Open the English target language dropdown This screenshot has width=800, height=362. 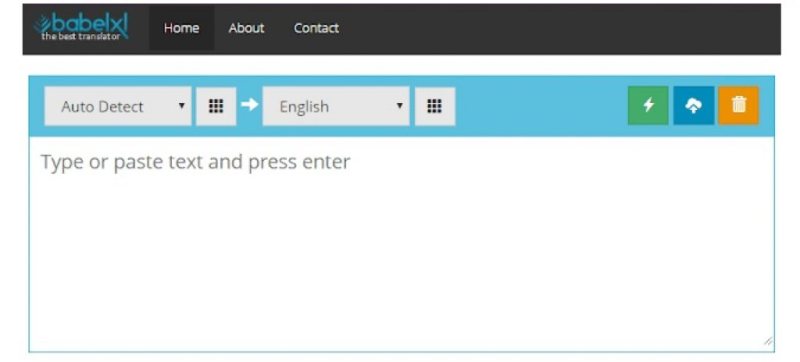[336, 106]
